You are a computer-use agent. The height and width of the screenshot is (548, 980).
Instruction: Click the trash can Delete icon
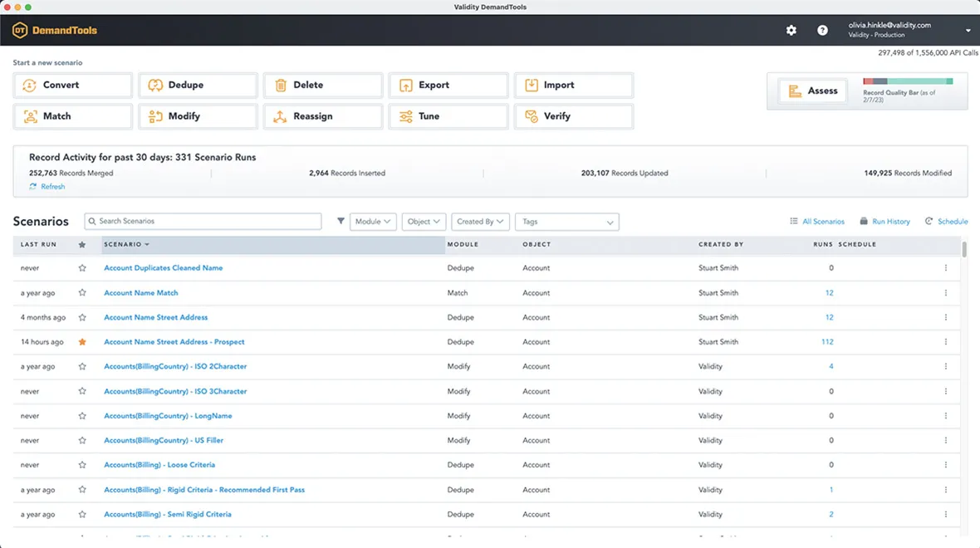coord(281,85)
